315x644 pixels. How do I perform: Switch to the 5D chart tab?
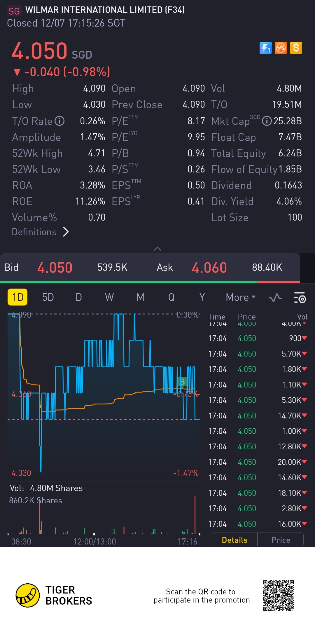tap(48, 297)
